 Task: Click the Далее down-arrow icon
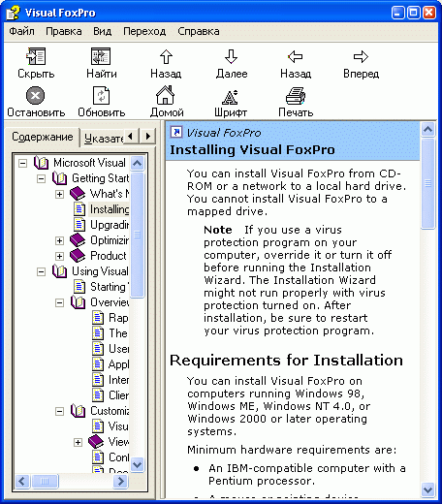[231, 56]
